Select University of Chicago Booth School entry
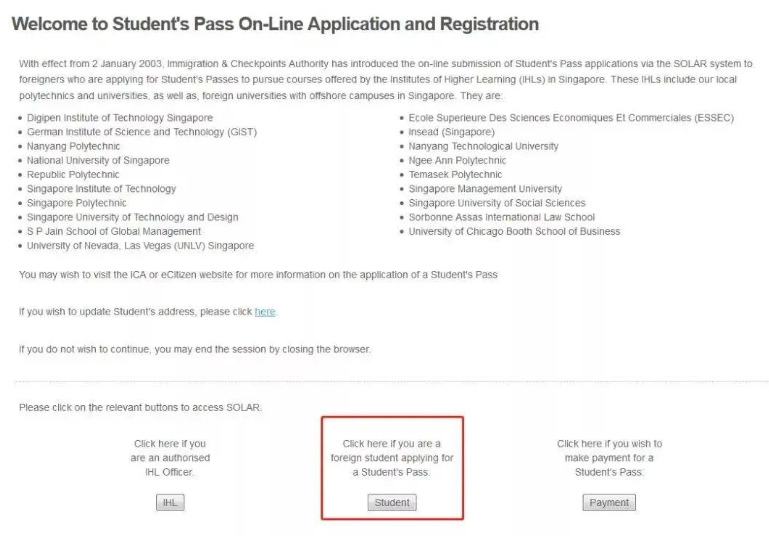769x544 pixels. tap(514, 231)
